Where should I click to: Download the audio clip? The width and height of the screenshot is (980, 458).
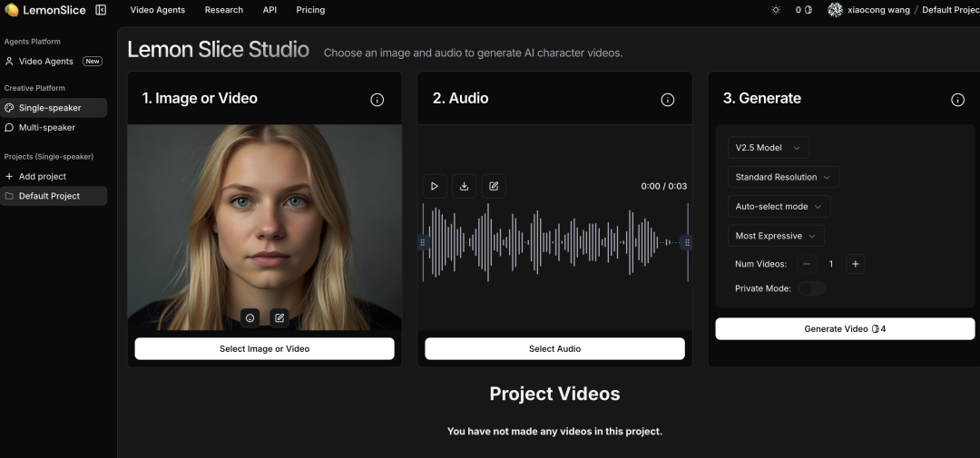[464, 186]
